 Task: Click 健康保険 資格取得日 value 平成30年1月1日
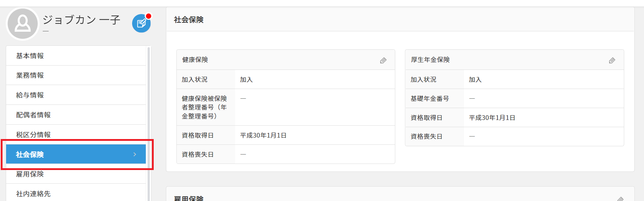[x=263, y=135]
